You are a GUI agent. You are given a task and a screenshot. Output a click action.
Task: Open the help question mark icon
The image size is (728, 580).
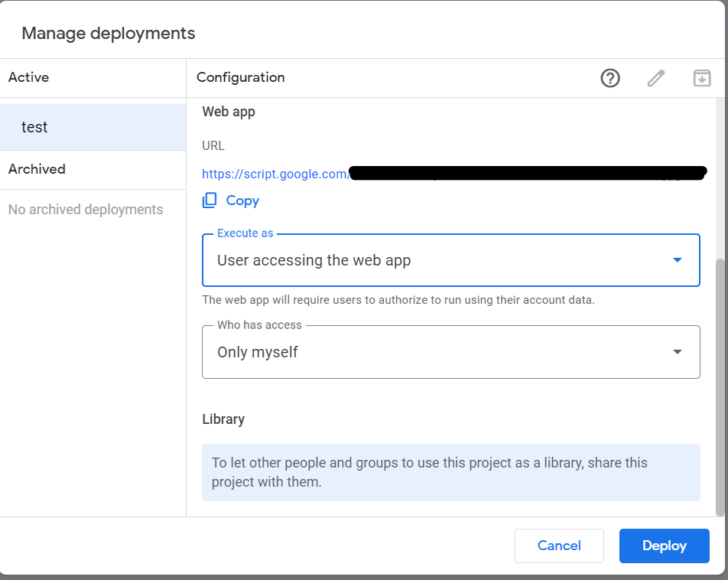tap(610, 78)
